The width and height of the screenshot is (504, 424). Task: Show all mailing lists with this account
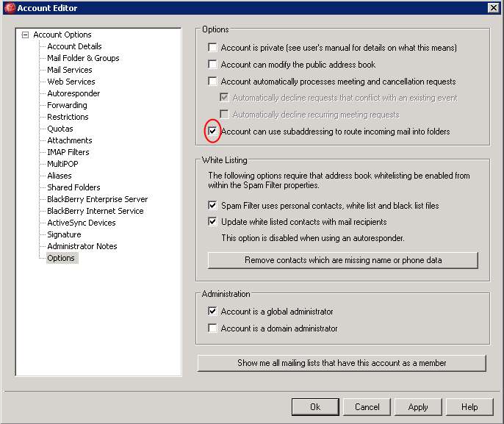coord(342,363)
